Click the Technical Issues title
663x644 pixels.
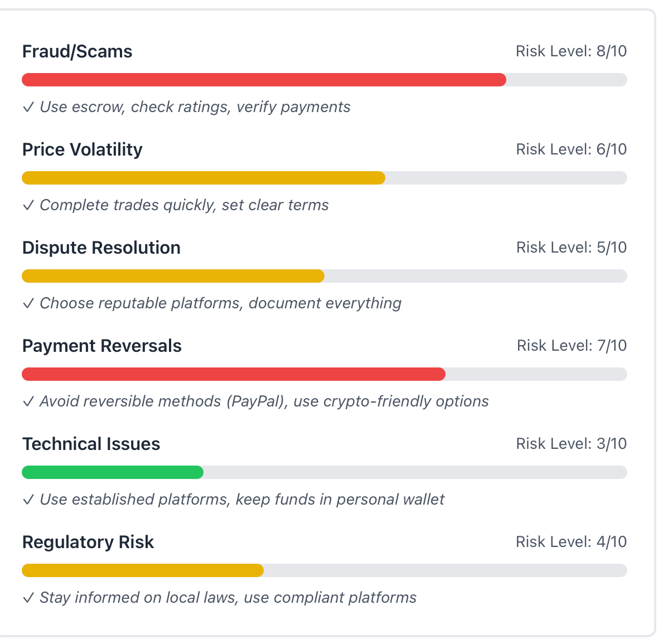point(91,444)
